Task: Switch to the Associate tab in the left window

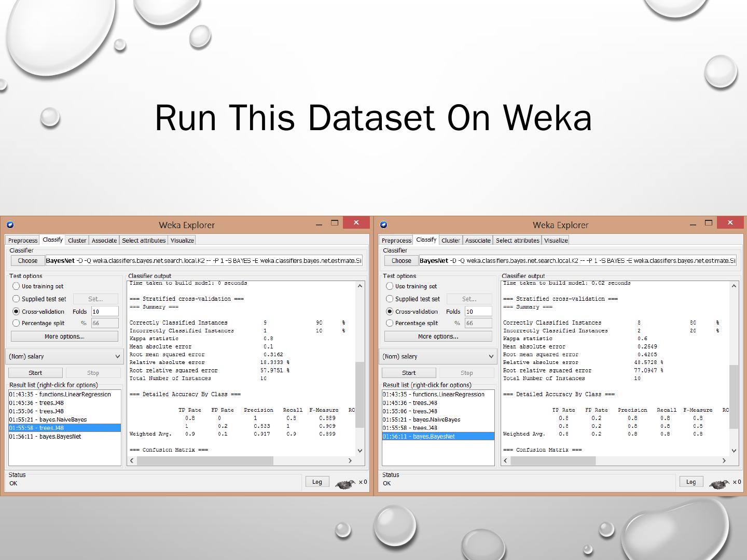Action: pyautogui.click(x=104, y=241)
